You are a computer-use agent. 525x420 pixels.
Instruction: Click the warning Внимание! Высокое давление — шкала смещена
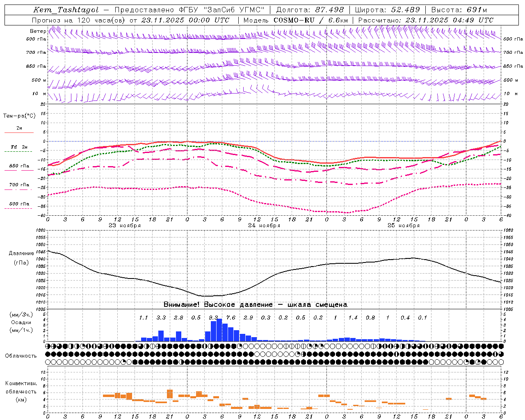tap(256, 305)
